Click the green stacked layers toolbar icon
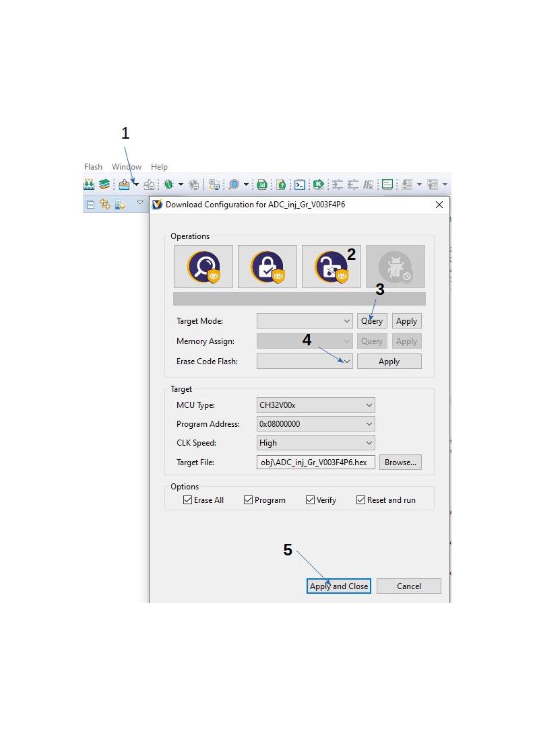Viewport: 535px width, 756px height. [x=104, y=184]
